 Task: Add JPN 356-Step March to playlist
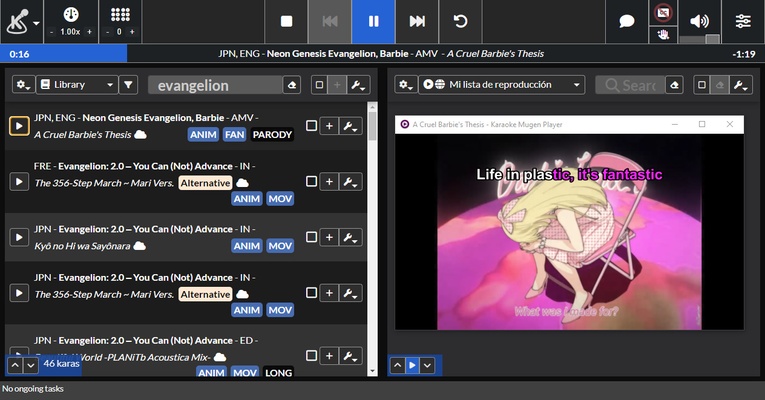click(329, 293)
